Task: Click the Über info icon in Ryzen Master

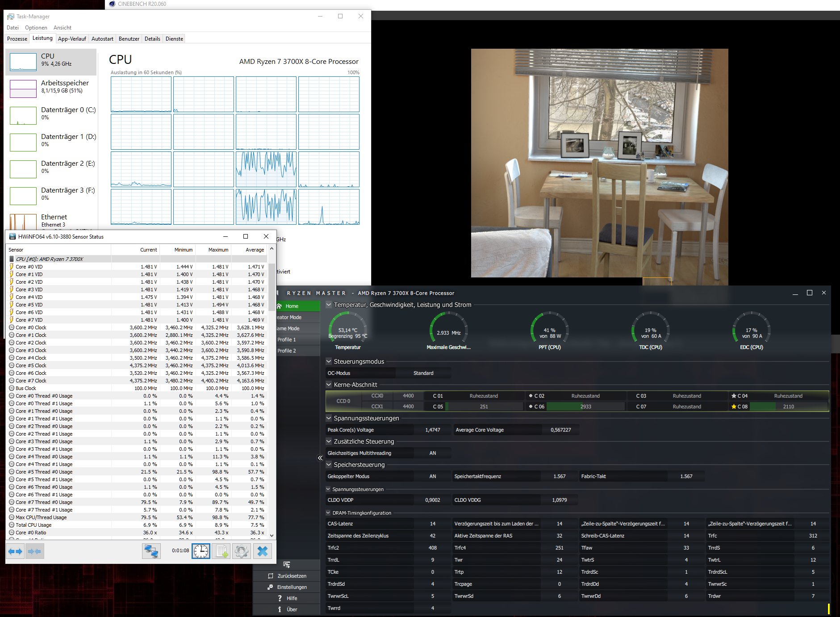Action: point(280,609)
